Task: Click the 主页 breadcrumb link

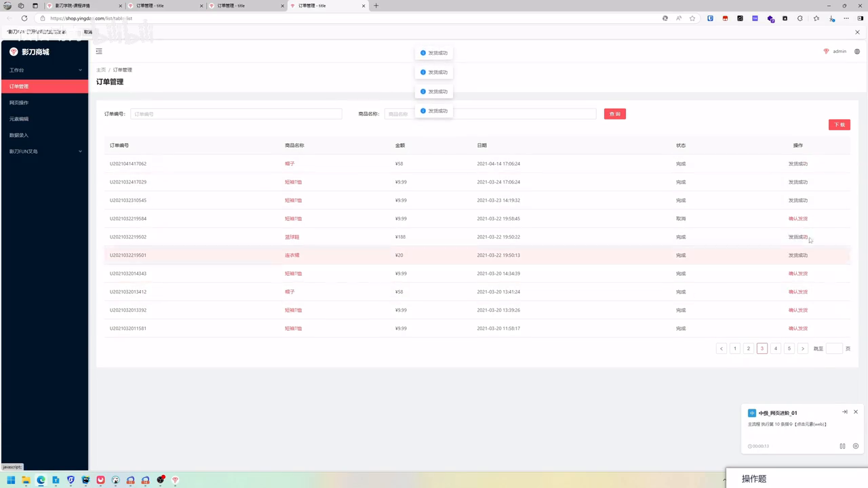Action: coord(101,70)
